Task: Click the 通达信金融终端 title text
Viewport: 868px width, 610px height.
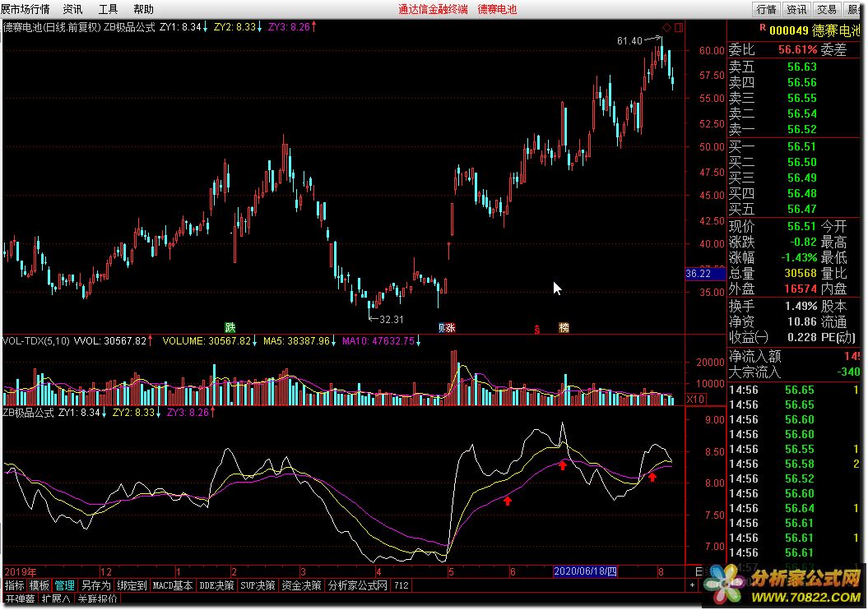Action: coord(433,9)
